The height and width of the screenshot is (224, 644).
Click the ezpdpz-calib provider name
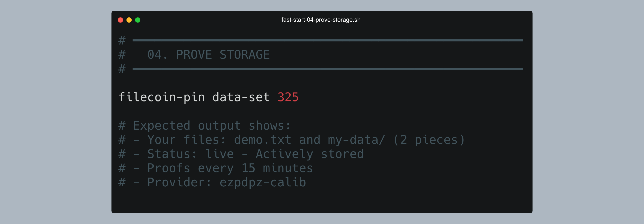[x=263, y=183]
